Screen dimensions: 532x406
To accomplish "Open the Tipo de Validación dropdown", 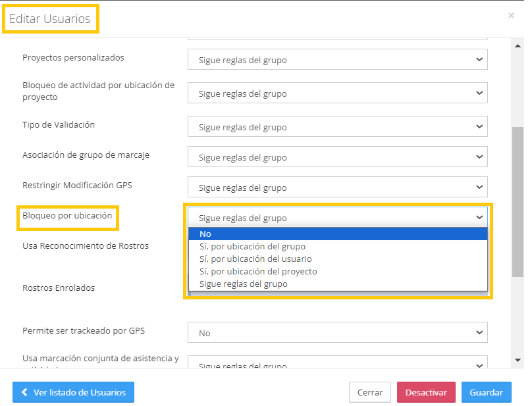I will coord(337,127).
